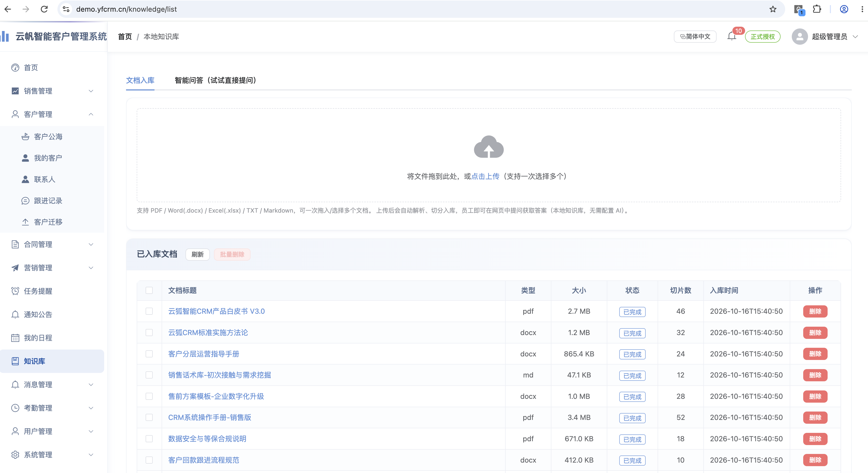Viewport: 868px width, 473px height.
Task: Go to 首页 in breadcrumb
Action: pos(125,36)
